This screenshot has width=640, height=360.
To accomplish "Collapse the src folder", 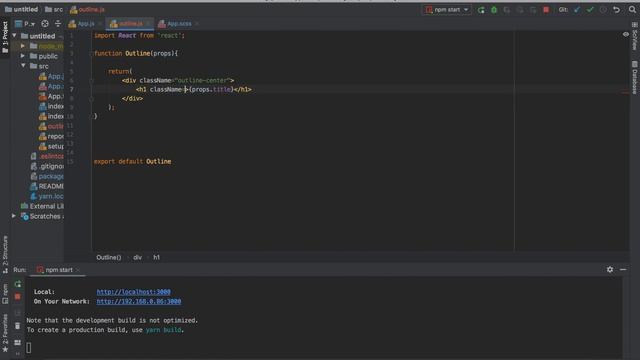I will coord(23,66).
